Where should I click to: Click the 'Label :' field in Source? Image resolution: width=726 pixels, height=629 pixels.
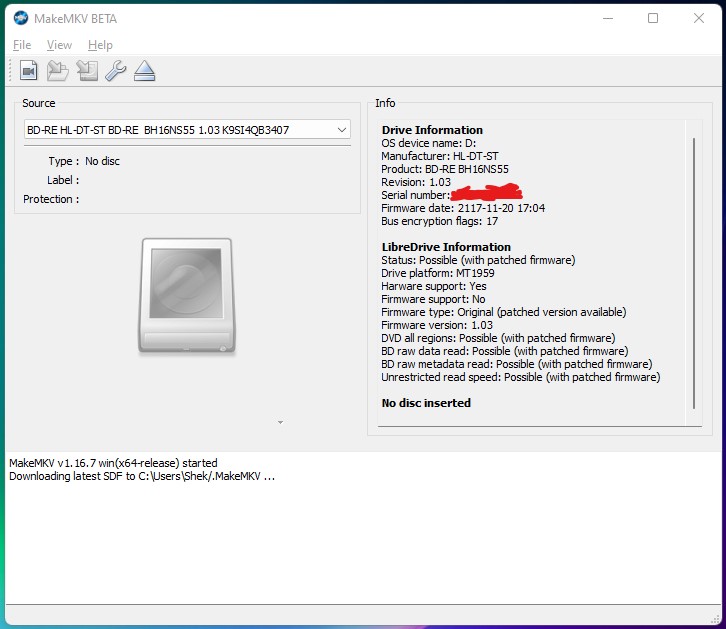[63, 180]
